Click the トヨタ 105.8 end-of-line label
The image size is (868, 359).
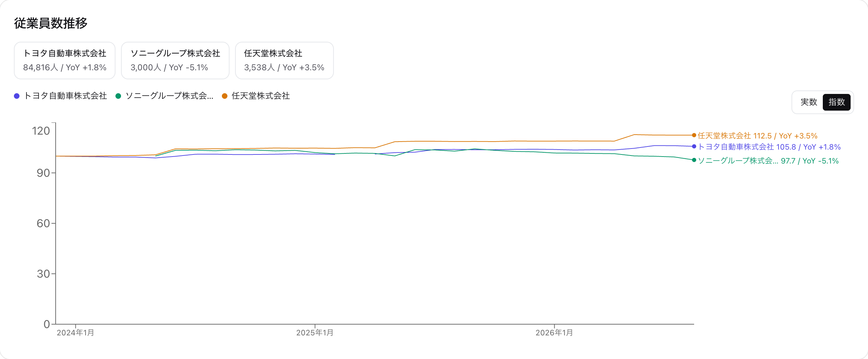[x=769, y=147]
